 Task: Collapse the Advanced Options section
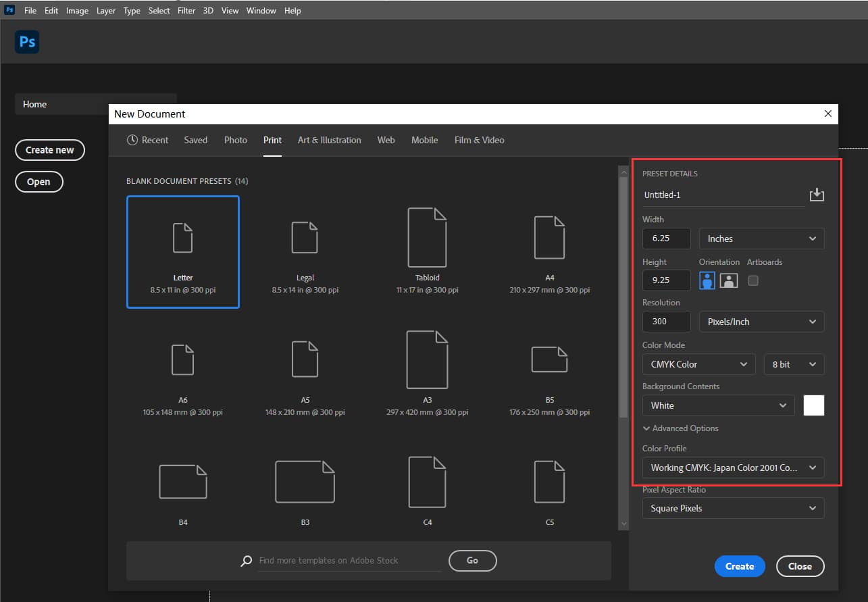coord(680,428)
